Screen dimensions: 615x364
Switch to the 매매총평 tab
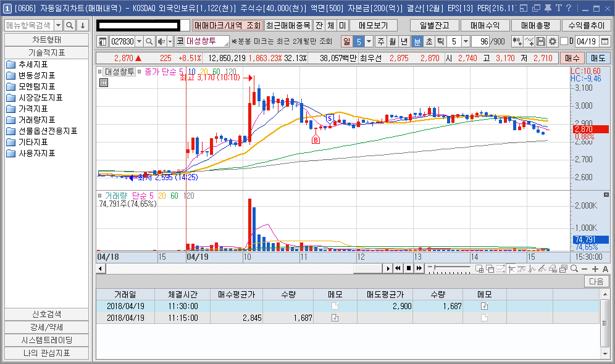[536, 25]
